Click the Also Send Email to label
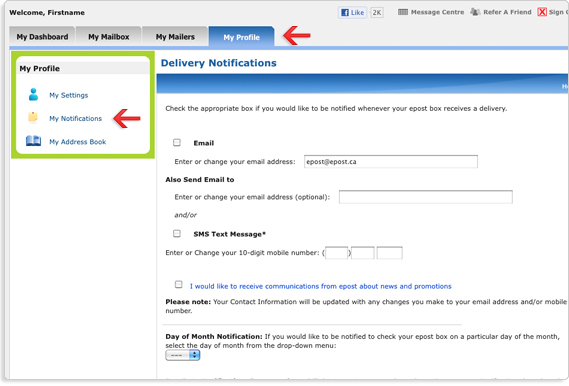 200,180
